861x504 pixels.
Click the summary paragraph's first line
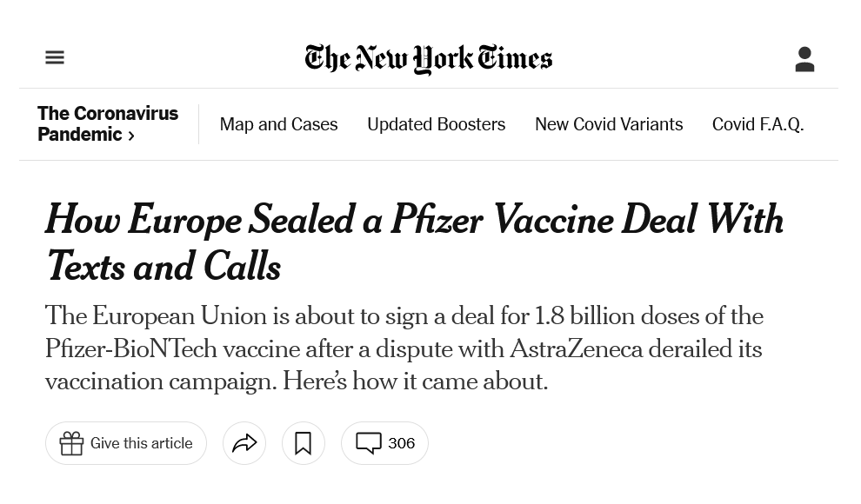404,316
